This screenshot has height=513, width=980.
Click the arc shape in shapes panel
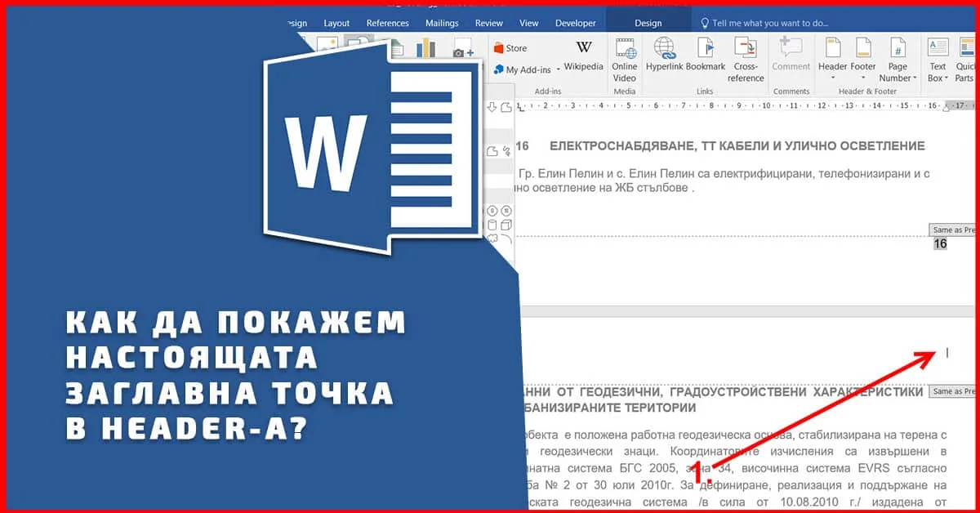506,239
